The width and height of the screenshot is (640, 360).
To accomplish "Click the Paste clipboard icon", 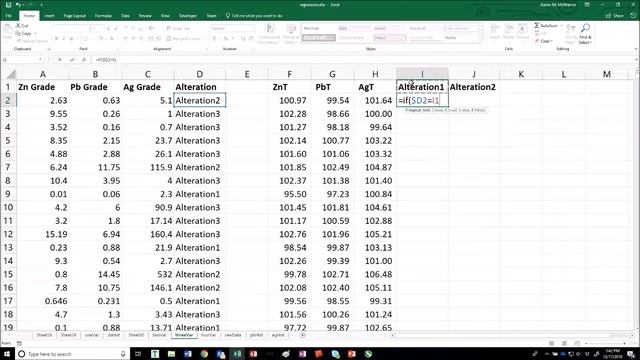I will coord(7,30).
